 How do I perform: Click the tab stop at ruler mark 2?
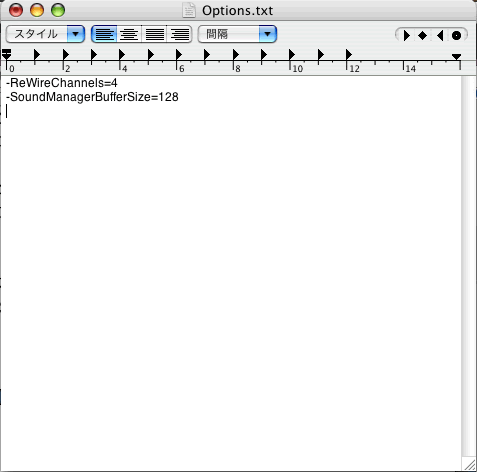click(x=65, y=54)
